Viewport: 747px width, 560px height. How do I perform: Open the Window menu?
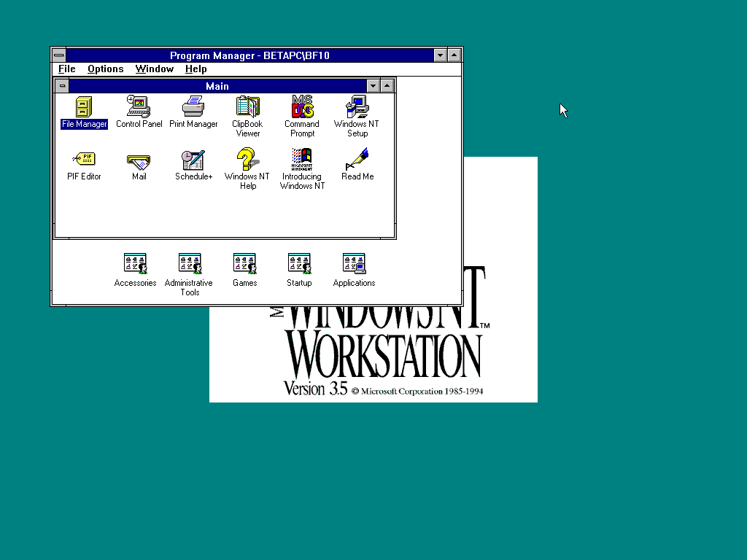click(x=154, y=69)
